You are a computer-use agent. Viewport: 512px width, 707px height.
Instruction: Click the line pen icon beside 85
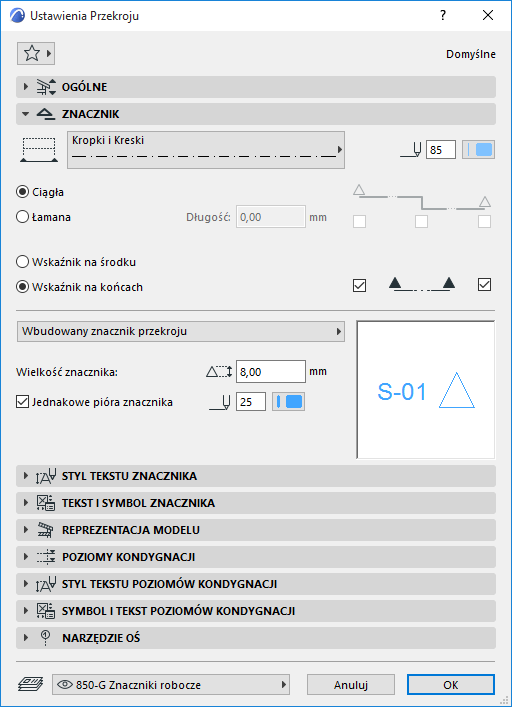411,150
